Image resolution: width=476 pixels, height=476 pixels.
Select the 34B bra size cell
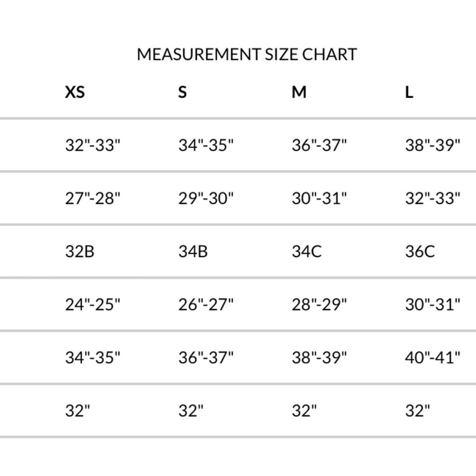point(193,251)
